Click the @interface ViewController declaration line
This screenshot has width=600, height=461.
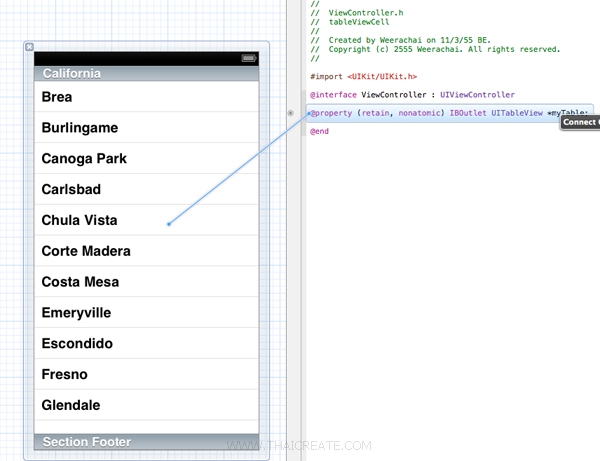click(x=412, y=94)
